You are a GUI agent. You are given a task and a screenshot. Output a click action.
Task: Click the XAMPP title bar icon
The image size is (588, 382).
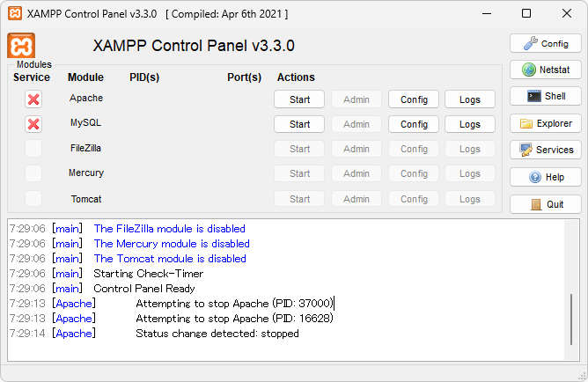pos(13,14)
